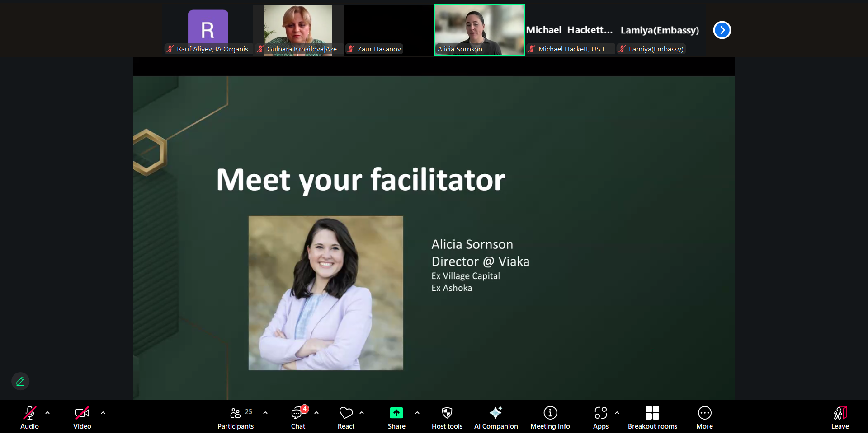
Task: Expand share options arrow
Action: click(x=417, y=413)
